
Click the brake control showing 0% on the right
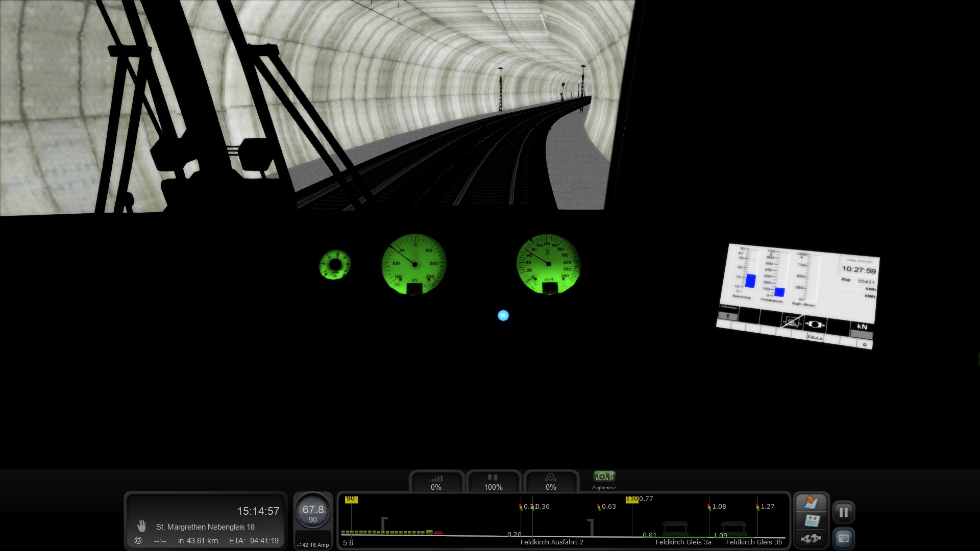551,482
